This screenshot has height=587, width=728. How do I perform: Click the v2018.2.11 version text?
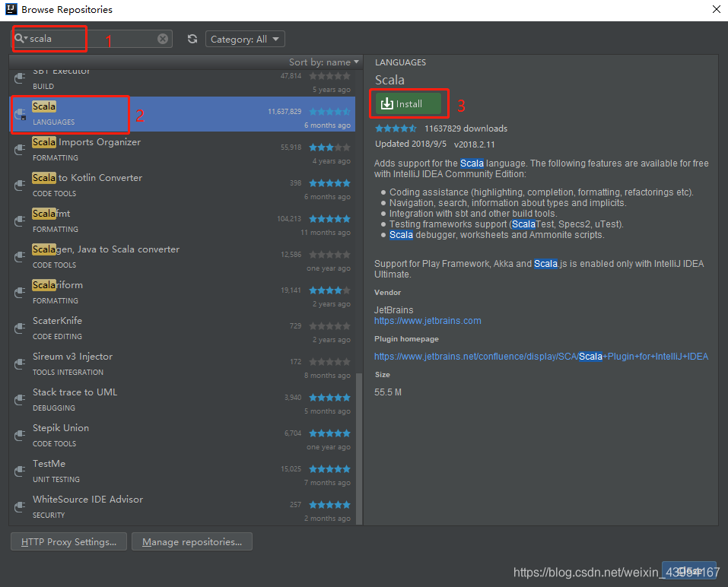point(475,144)
